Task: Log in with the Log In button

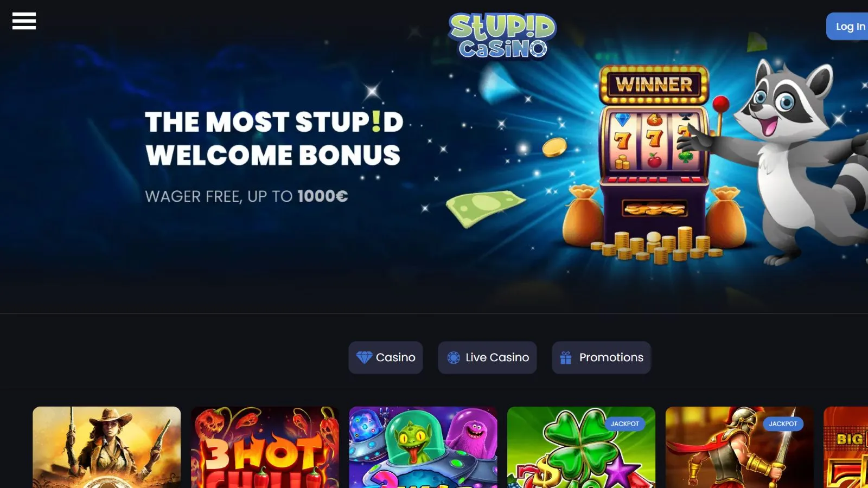Action: coord(847,26)
